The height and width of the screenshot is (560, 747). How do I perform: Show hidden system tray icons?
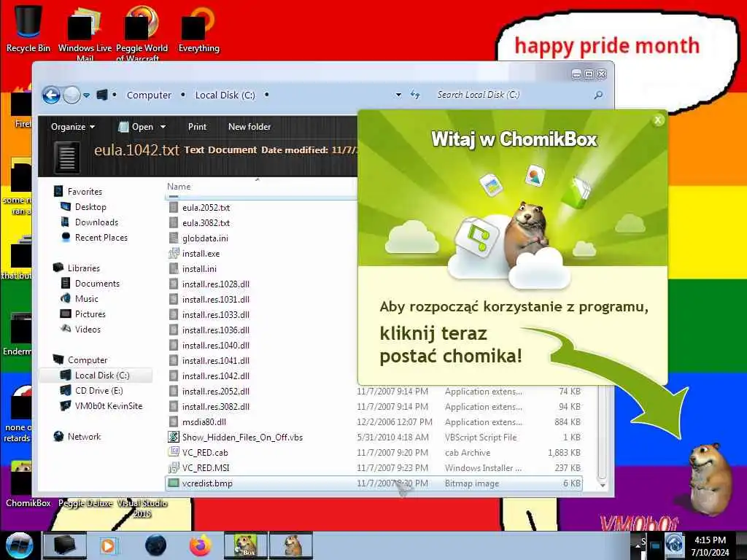[636, 546]
